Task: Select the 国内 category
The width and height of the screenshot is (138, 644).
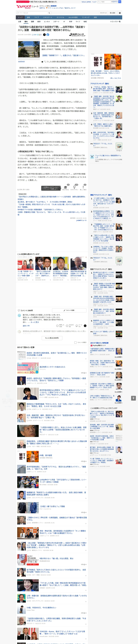Action: pyautogui.click(x=26, y=22)
